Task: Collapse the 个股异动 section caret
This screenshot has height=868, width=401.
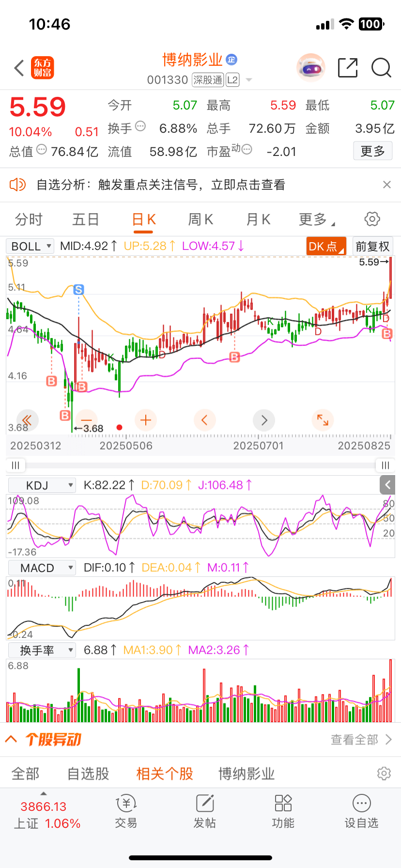Action: pos(11,739)
